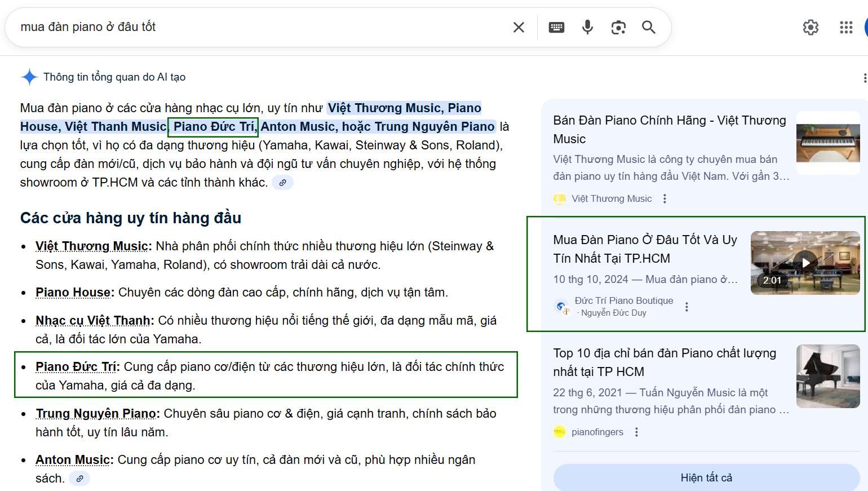Click the Thông tin tổng quan do AI tạo label

pos(114,77)
